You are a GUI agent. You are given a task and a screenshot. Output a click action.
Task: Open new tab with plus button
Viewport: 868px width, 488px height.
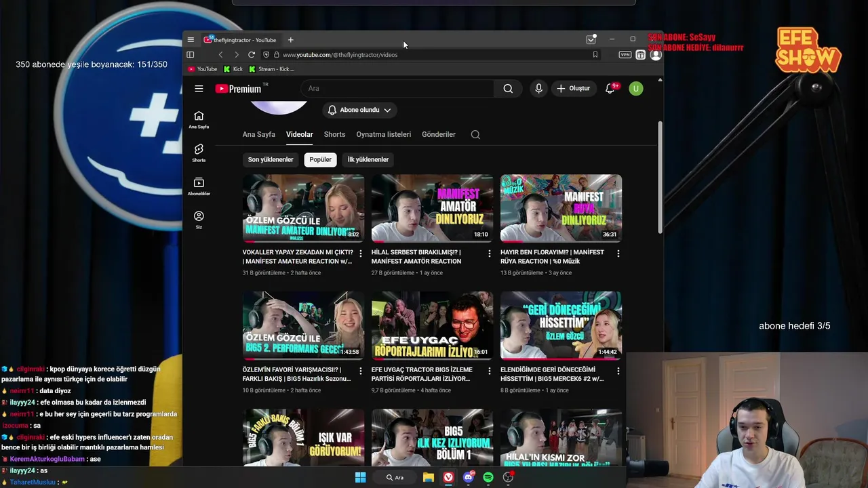[290, 40]
